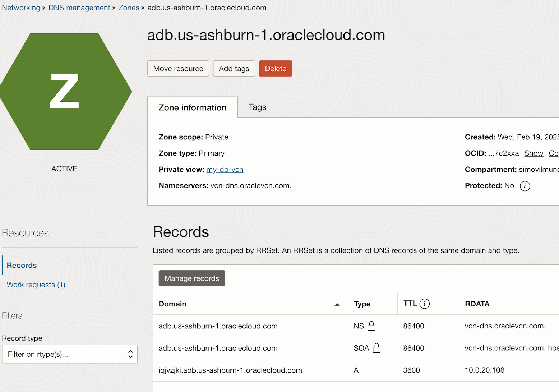Screen dimensions: 559x392
Task: Click the A record type cell
Action: point(356,370)
